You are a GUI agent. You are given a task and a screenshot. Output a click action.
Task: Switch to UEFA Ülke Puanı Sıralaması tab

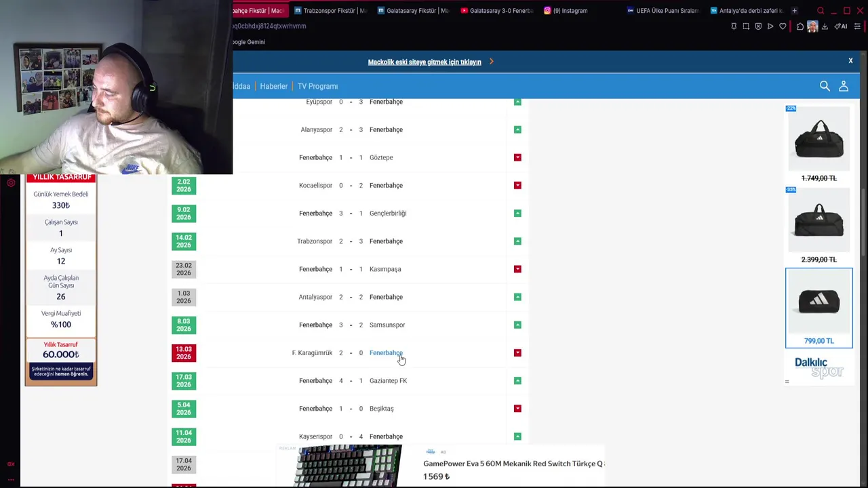click(x=663, y=11)
